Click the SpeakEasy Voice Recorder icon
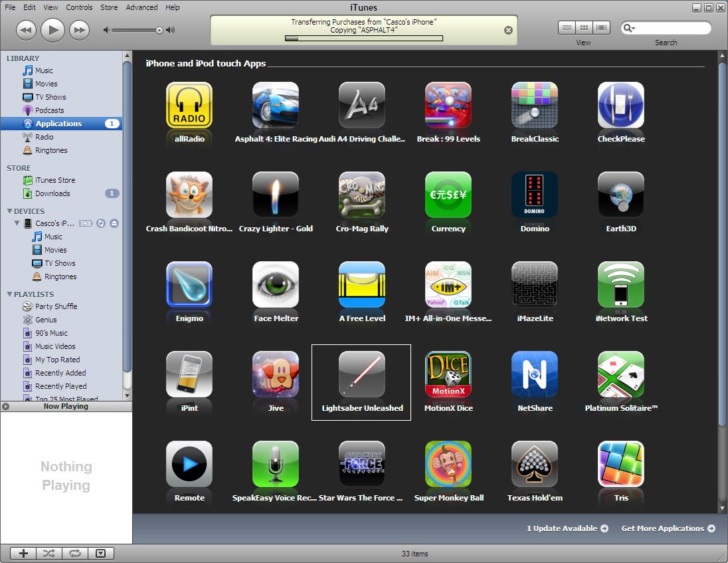This screenshot has height=563, width=728. tap(276, 463)
